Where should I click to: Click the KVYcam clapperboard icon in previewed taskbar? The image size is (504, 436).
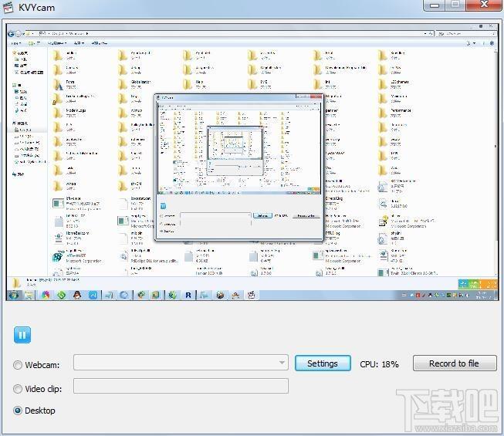(x=252, y=295)
